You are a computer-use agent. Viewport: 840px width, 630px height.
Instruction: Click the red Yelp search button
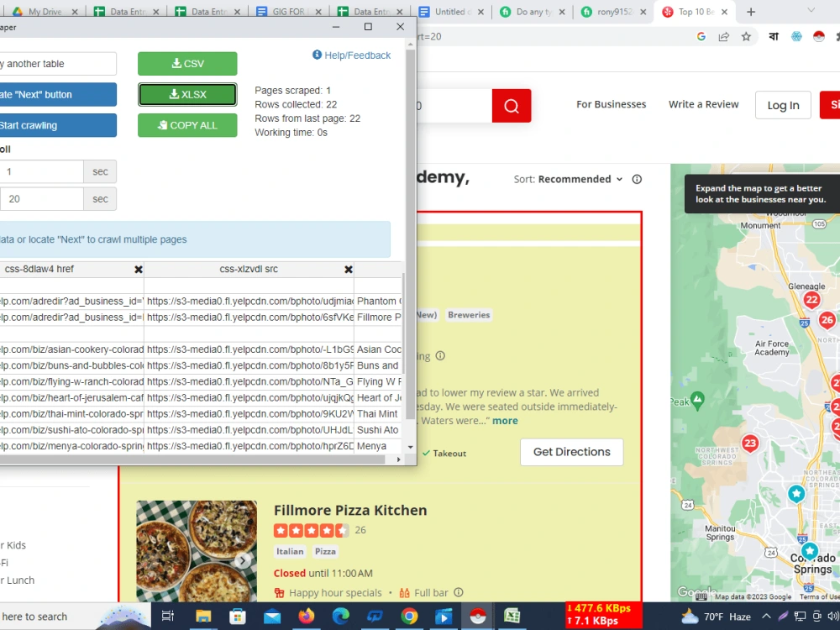click(511, 106)
